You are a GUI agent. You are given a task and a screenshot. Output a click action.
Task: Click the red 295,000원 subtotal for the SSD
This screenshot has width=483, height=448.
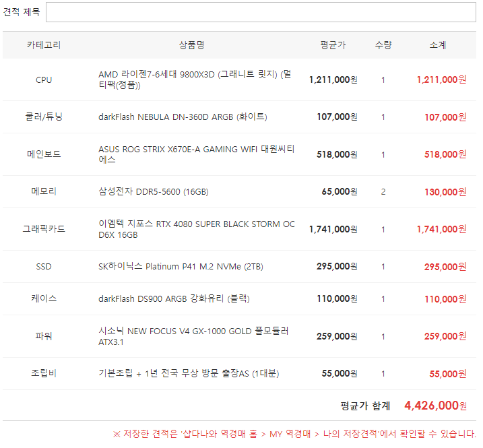445,267
